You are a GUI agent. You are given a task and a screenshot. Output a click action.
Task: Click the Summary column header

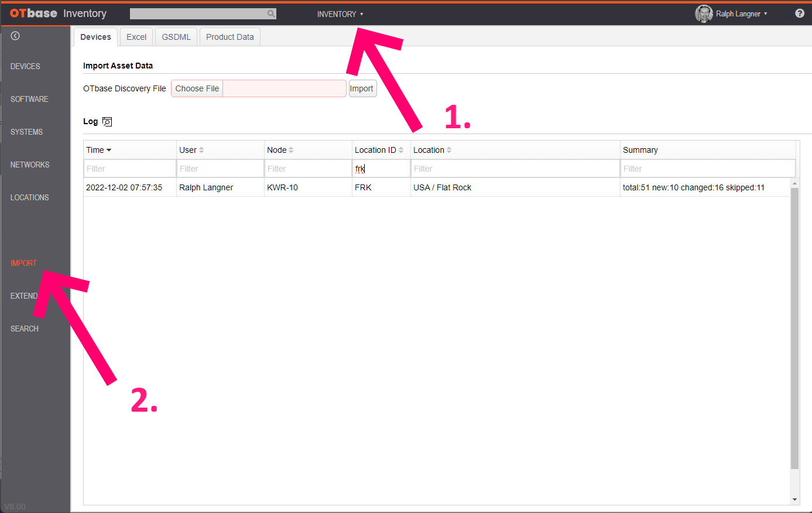click(640, 150)
